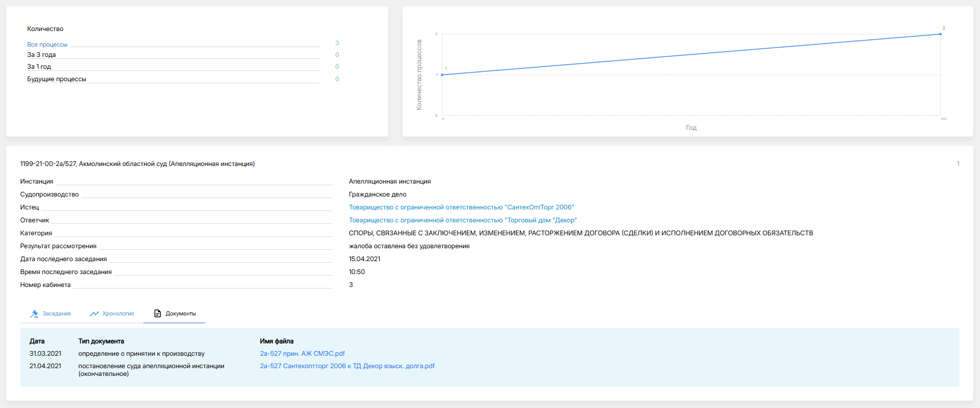
Task: Select the Будущие процессы row
Action: click(x=56, y=79)
